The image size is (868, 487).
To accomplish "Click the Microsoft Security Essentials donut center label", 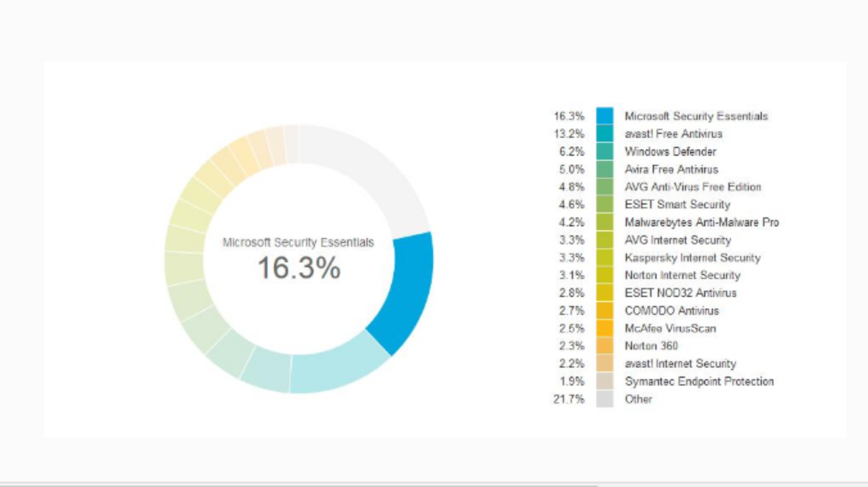I will click(x=299, y=242).
